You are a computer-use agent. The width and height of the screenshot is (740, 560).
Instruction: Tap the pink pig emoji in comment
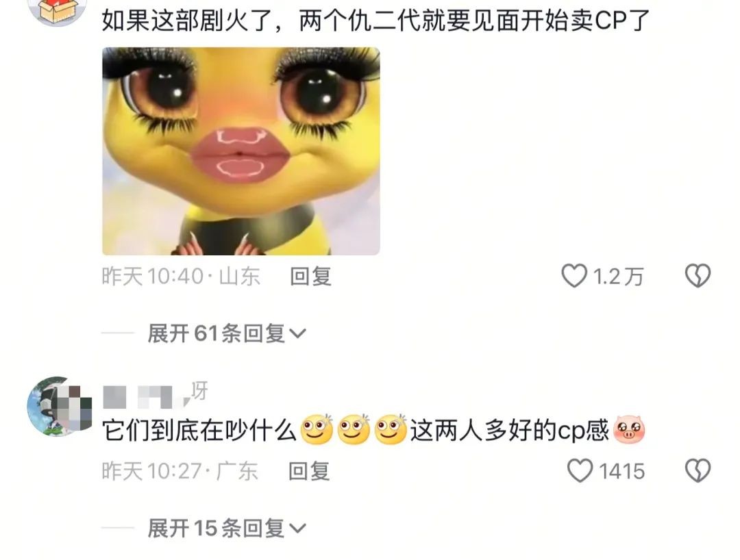click(628, 429)
